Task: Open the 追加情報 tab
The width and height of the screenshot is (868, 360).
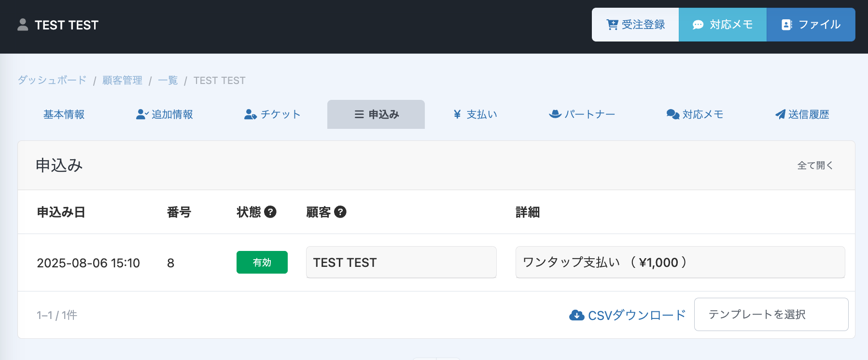Action: pyautogui.click(x=165, y=114)
